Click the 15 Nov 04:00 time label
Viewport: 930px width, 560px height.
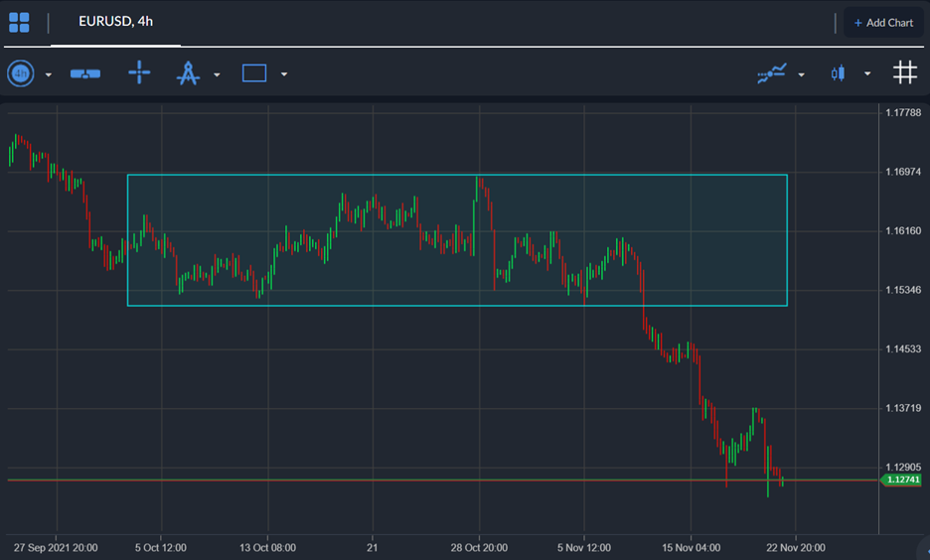(x=691, y=547)
